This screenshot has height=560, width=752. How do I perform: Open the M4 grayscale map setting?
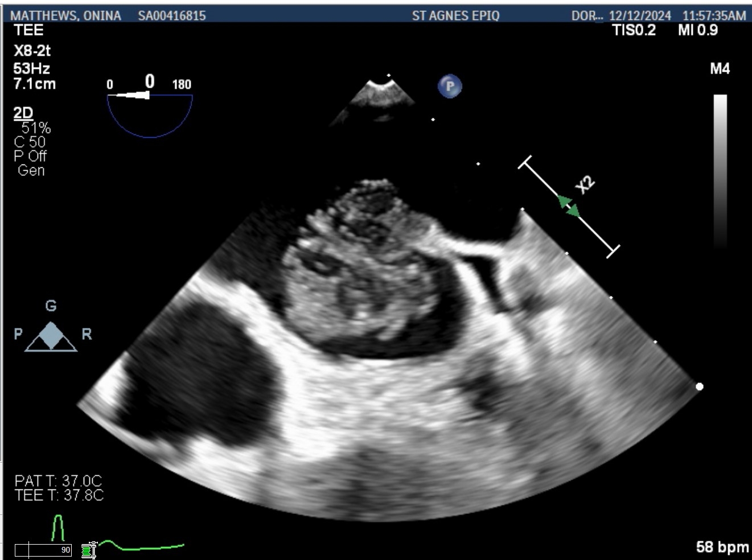[x=720, y=69]
